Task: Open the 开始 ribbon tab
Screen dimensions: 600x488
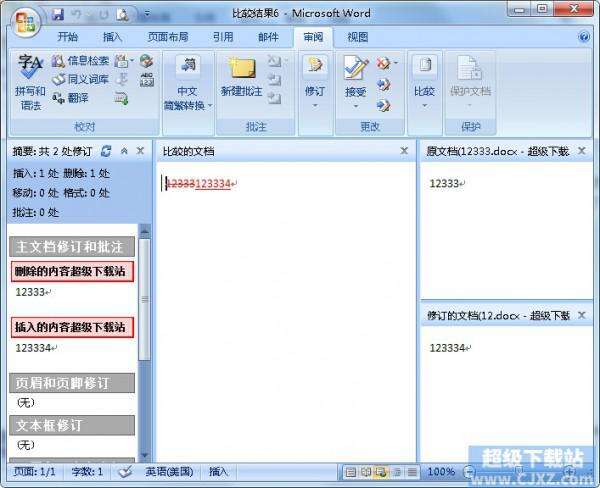Action: (68, 37)
